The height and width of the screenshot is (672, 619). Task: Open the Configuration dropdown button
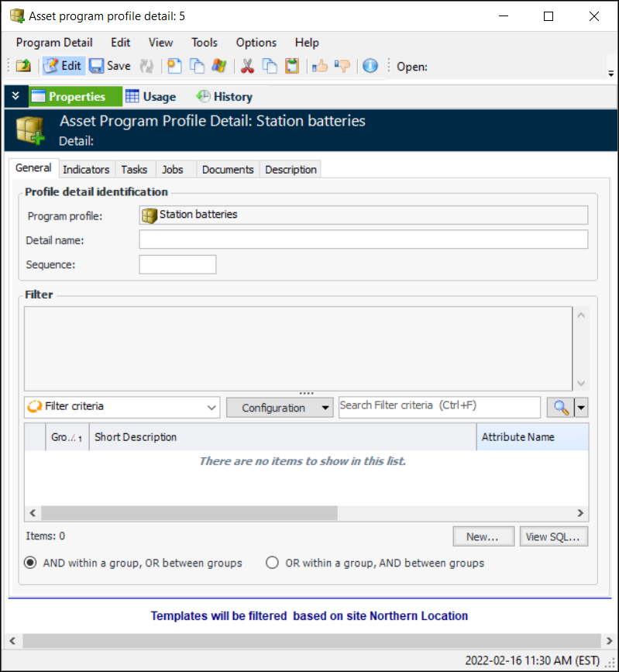point(280,408)
